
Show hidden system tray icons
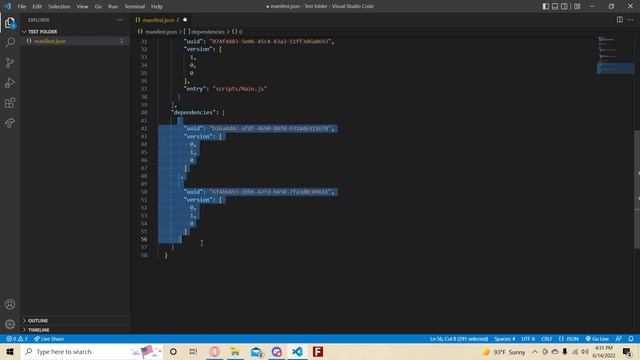click(x=535, y=351)
